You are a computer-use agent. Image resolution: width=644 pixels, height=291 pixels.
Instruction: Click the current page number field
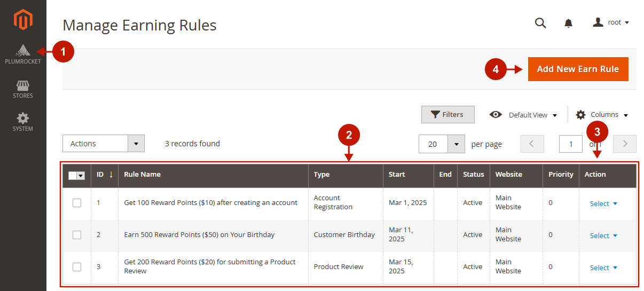click(x=570, y=144)
